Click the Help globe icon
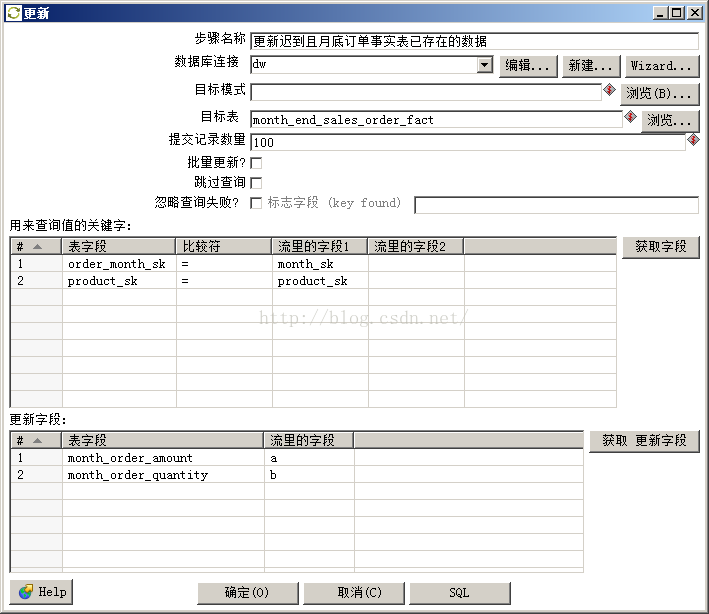Screen dimensions: 709x614 coord(26,591)
